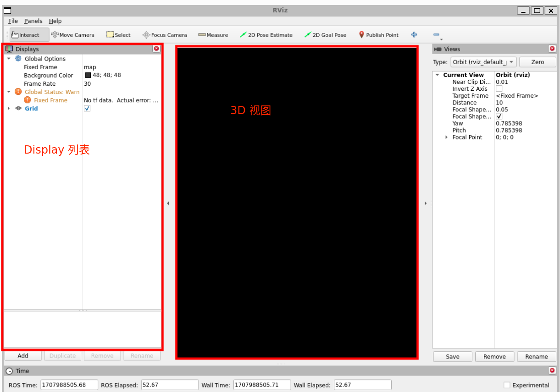Click Remove in the Views panel
The width and height of the screenshot is (560, 392).
click(x=494, y=357)
